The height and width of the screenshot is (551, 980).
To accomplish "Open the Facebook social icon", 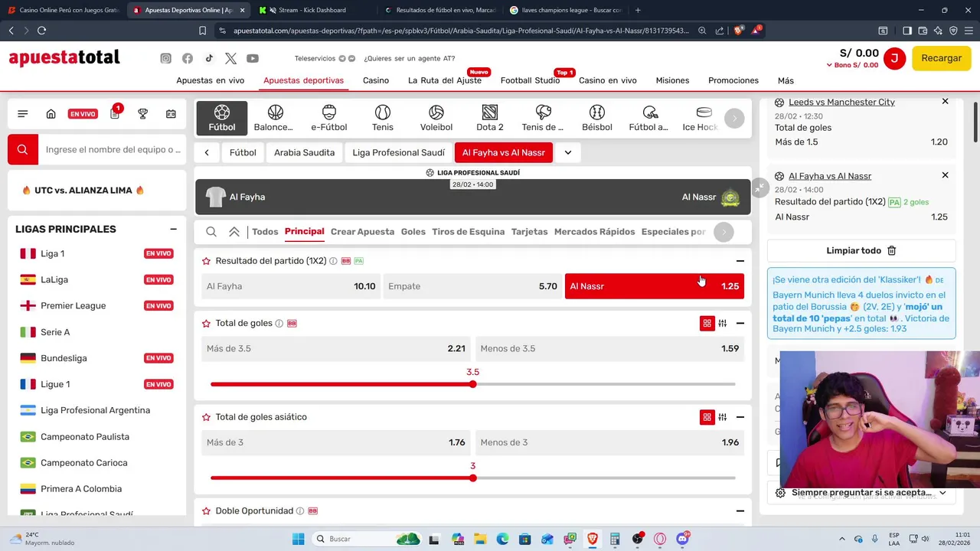I will pos(188,58).
